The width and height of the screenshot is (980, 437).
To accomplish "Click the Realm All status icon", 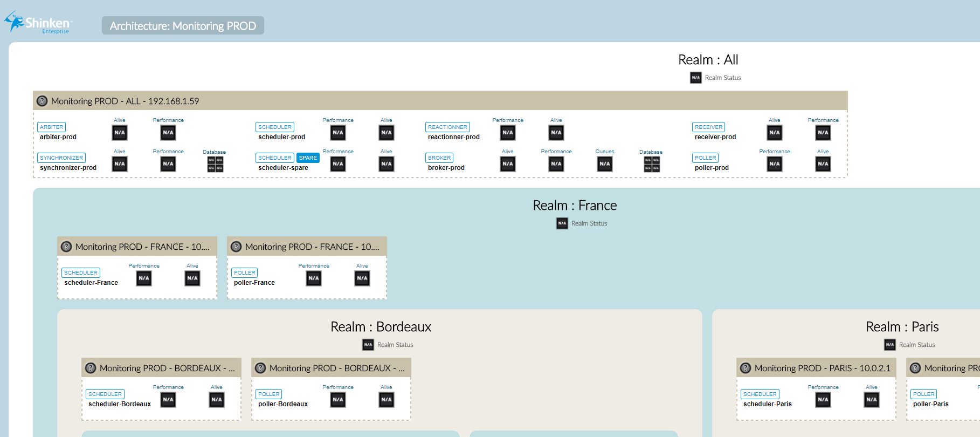I will click(x=696, y=78).
